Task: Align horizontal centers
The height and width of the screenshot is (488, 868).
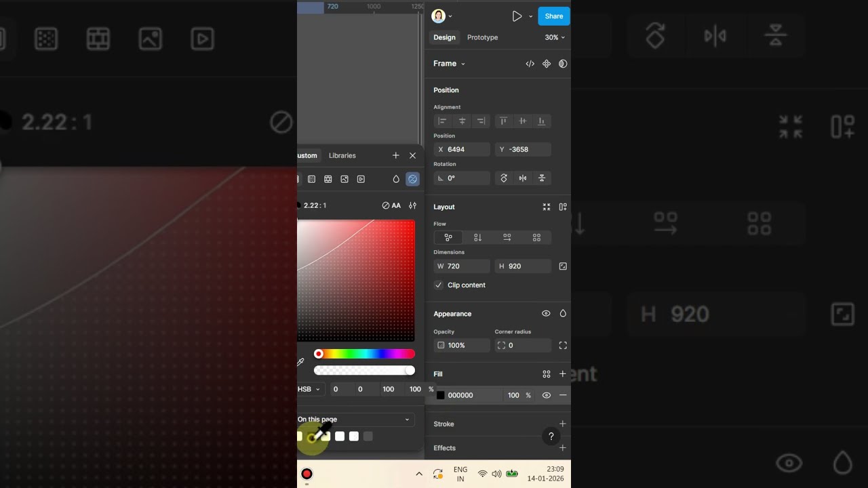Action: tap(462, 121)
